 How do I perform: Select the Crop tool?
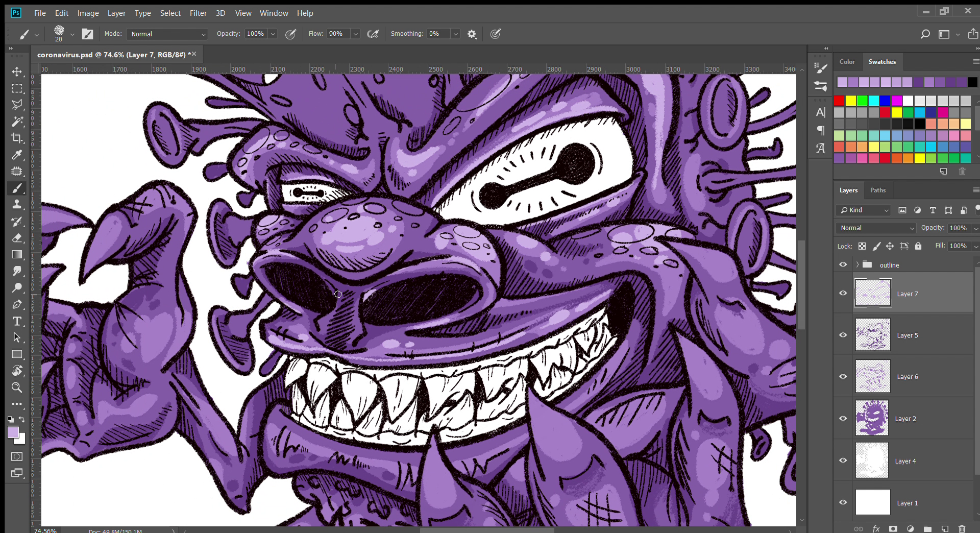(x=17, y=138)
